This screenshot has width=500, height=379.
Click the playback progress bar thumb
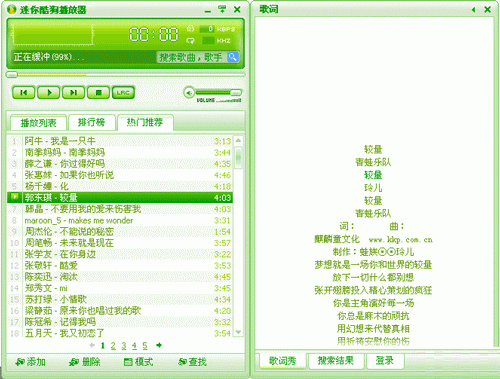(12, 75)
